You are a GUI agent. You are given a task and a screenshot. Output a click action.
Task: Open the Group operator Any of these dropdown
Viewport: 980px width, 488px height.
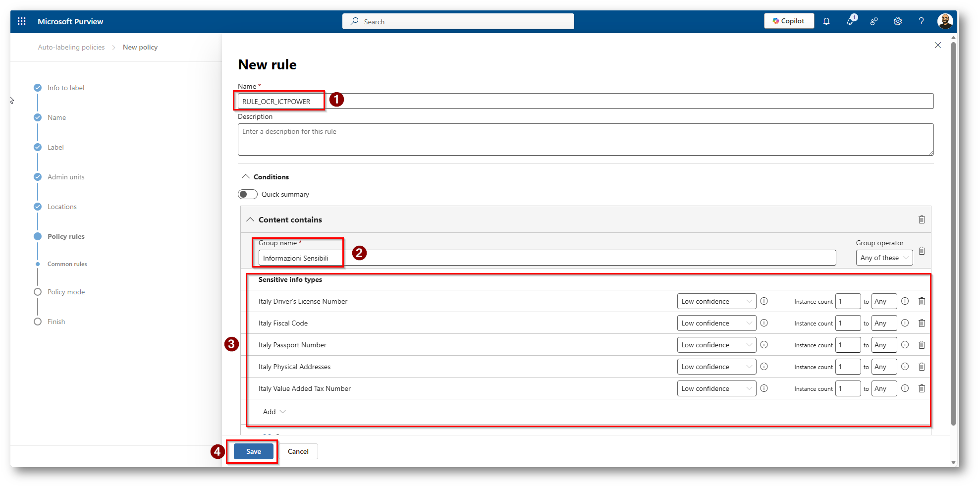click(x=884, y=258)
